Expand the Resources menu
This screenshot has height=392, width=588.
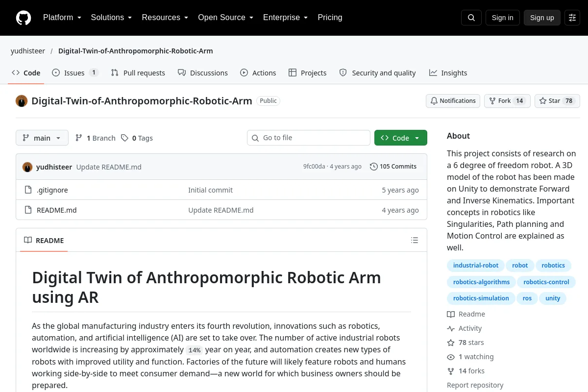coord(165,18)
